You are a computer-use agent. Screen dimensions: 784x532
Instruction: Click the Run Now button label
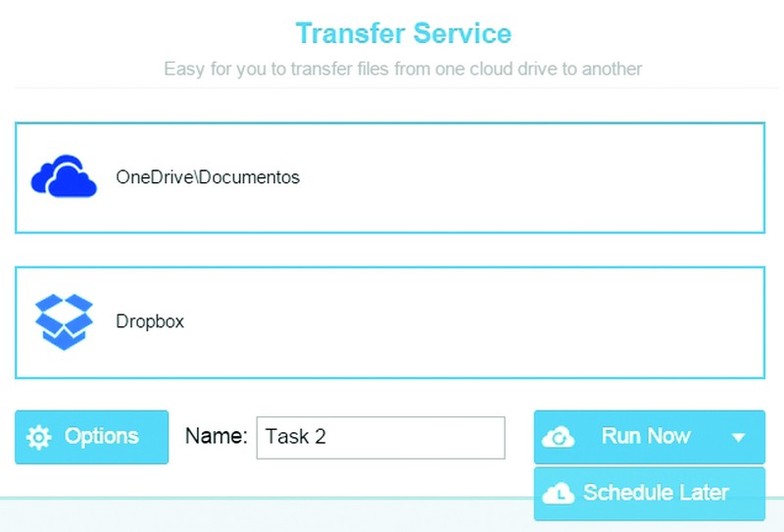pos(646,436)
